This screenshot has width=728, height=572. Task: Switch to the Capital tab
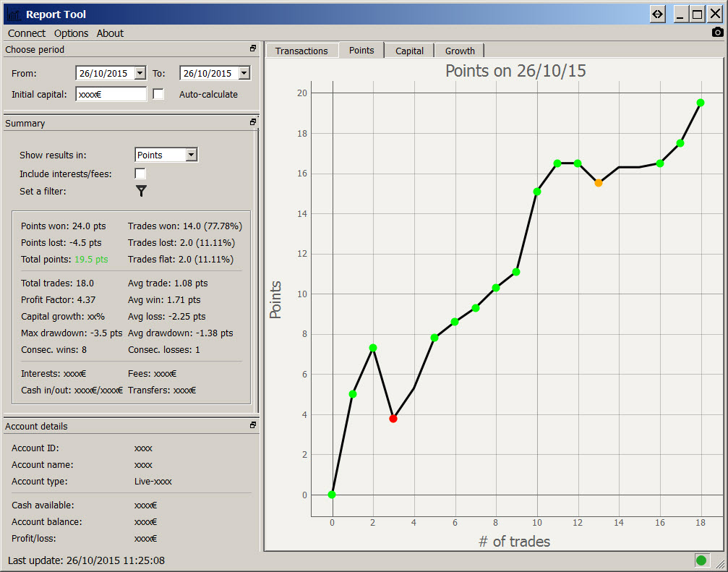pyautogui.click(x=409, y=51)
